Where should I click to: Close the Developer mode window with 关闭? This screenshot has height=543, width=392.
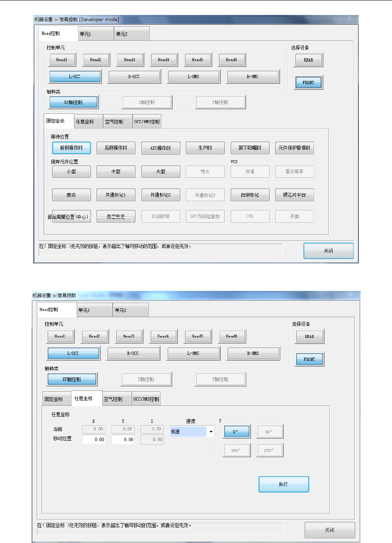click(x=329, y=251)
